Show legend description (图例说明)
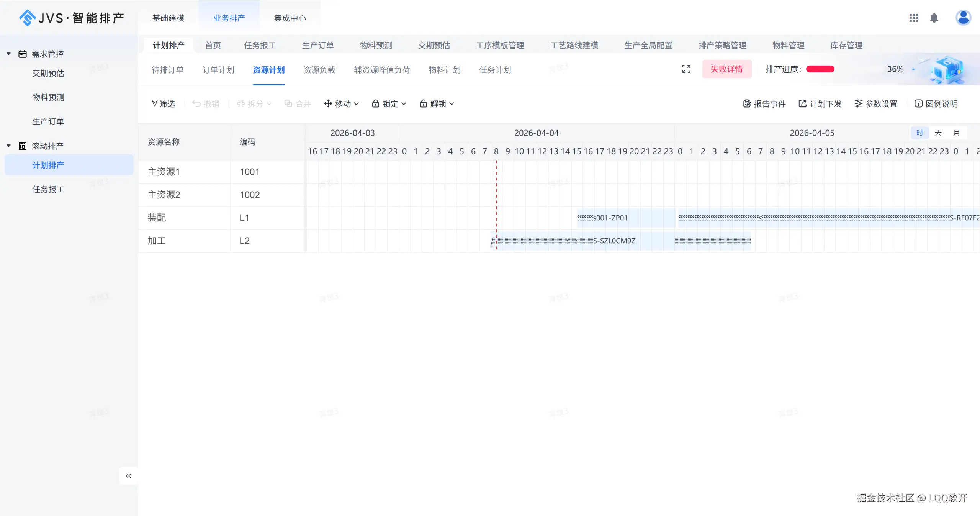The width and height of the screenshot is (980, 516). coord(936,104)
